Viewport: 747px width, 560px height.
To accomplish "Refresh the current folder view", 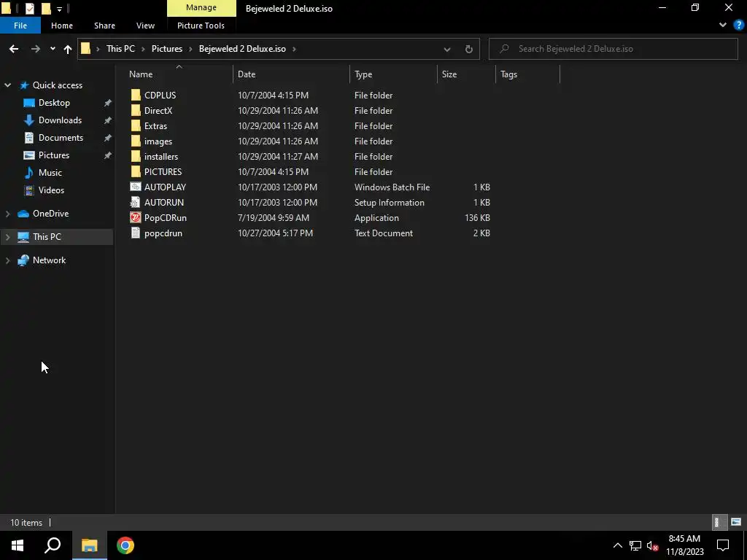I will (469, 49).
